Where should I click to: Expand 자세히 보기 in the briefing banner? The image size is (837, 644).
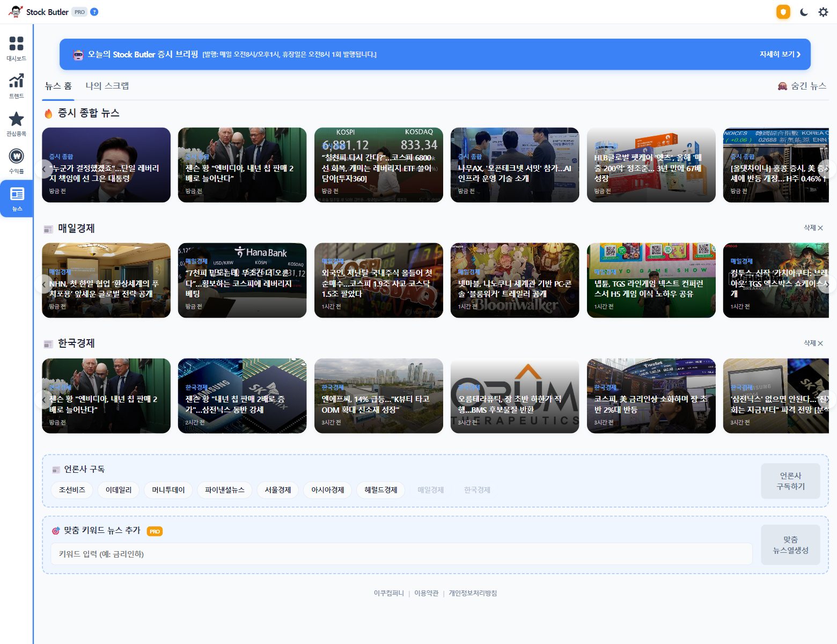point(780,54)
